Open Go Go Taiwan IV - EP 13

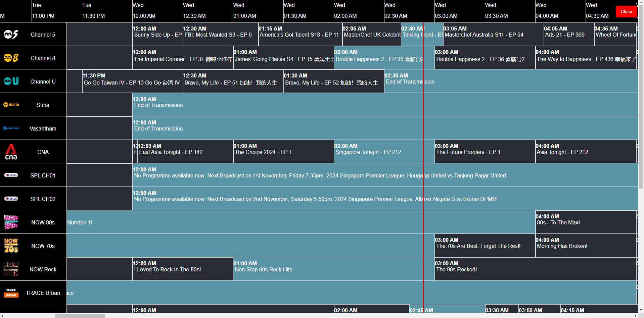(132, 81)
